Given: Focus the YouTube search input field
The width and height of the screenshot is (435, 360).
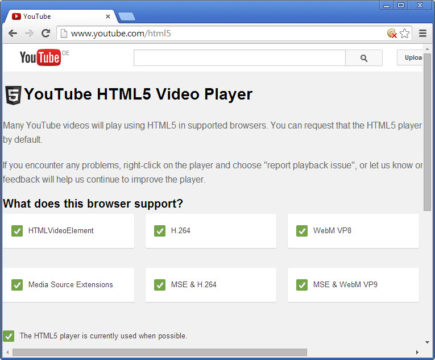Looking at the screenshot, I should click(239, 58).
